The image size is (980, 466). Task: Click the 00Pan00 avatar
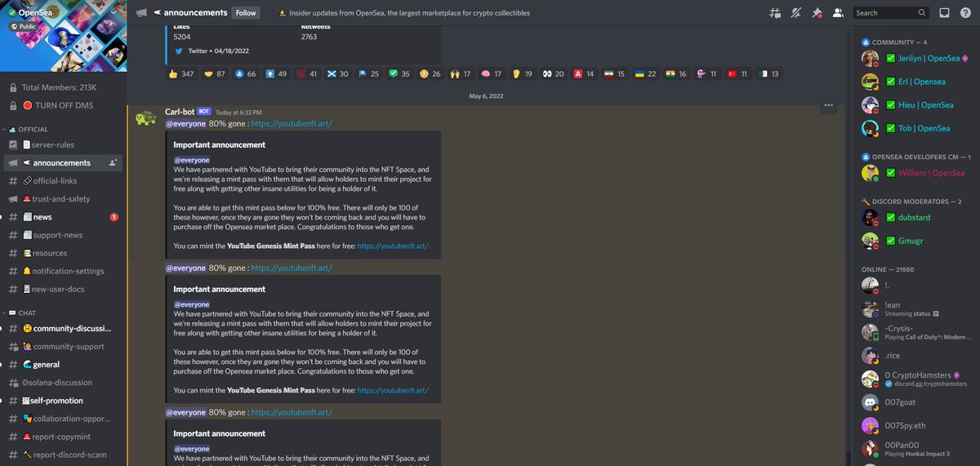pyautogui.click(x=871, y=448)
